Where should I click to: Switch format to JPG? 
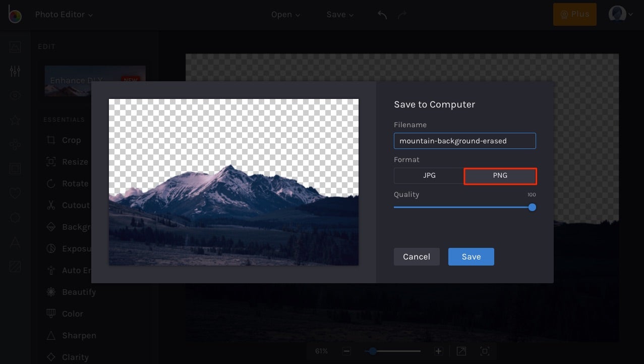[x=429, y=175]
